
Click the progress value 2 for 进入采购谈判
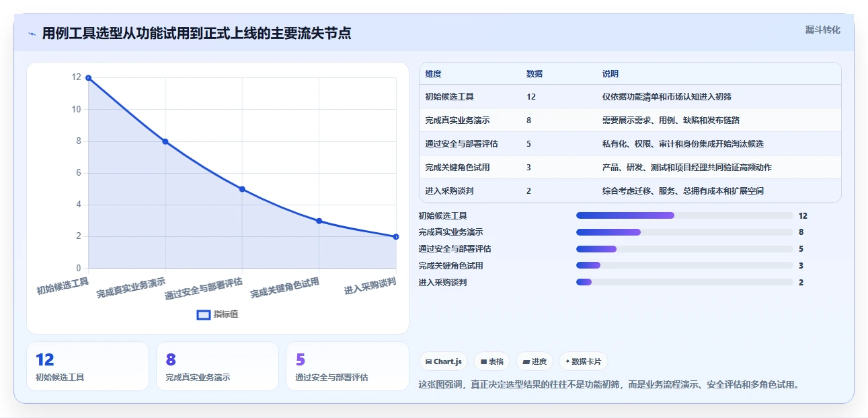[801, 283]
